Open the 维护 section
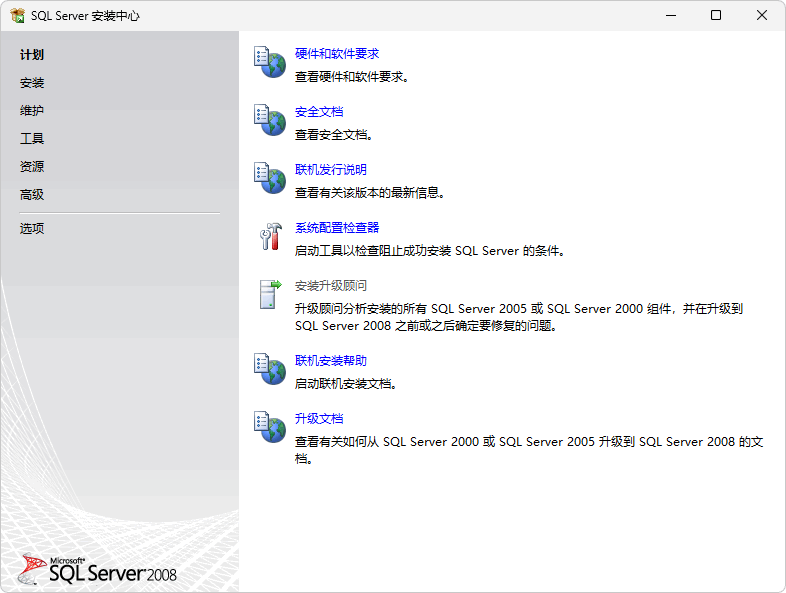The width and height of the screenshot is (786, 593). point(32,111)
